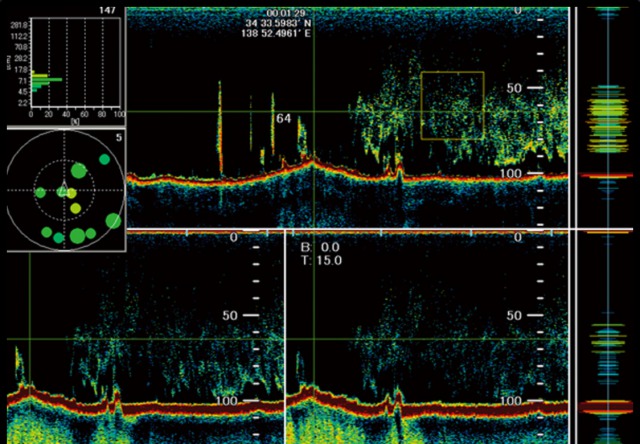Select the yellow-green dot just below the plot center
The image size is (640, 444).
point(74,207)
